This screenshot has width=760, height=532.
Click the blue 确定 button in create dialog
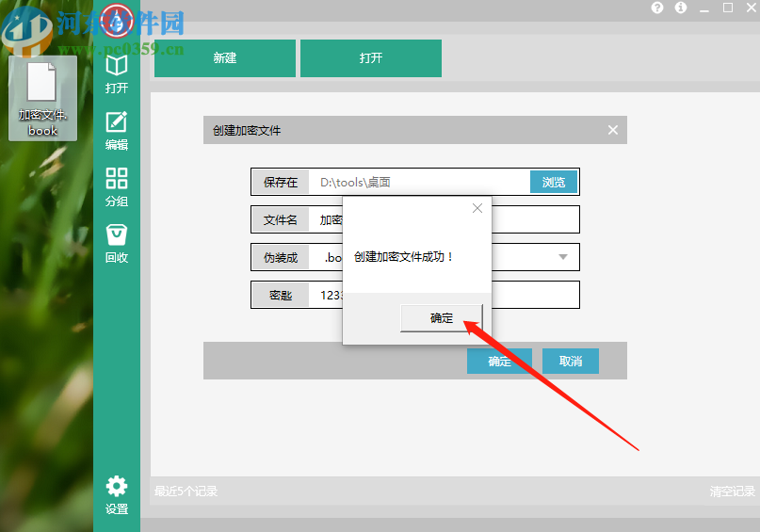pyautogui.click(x=499, y=361)
